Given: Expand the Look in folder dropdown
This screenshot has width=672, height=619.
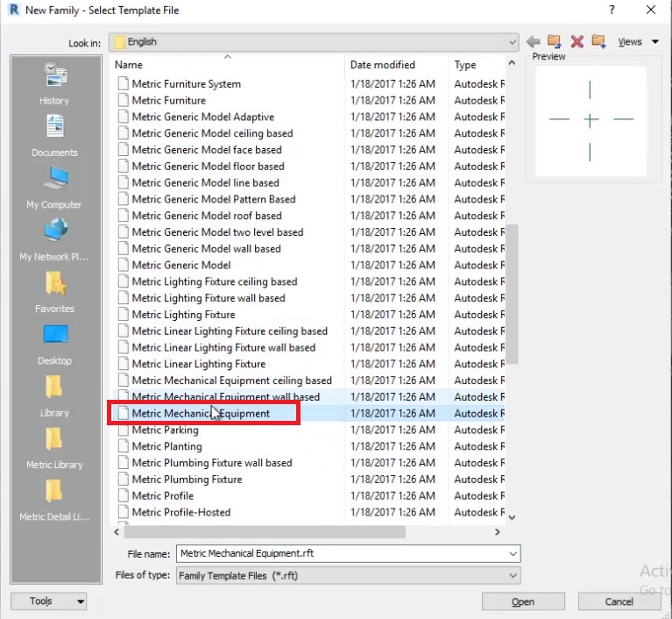Looking at the screenshot, I should pos(513,42).
